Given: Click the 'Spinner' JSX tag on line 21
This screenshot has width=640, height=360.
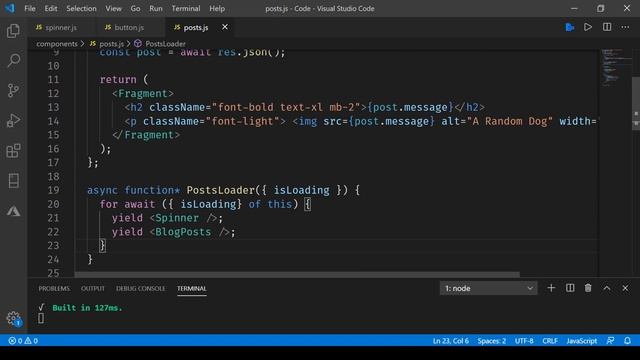Looking at the screenshot, I should [177, 218].
